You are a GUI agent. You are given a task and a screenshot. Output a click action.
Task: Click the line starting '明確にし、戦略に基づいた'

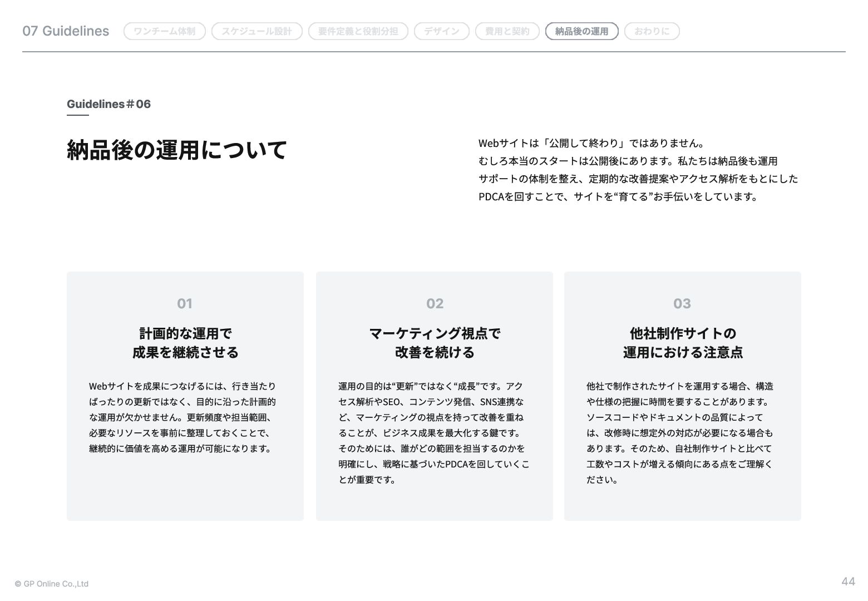434,464
